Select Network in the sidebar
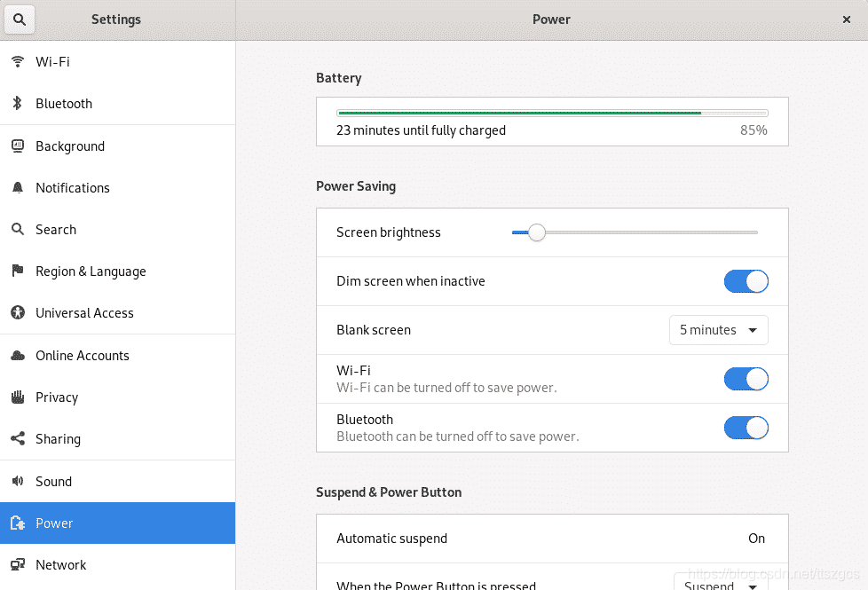Image resolution: width=868 pixels, height=590 pixels. (x=117, y=564)
